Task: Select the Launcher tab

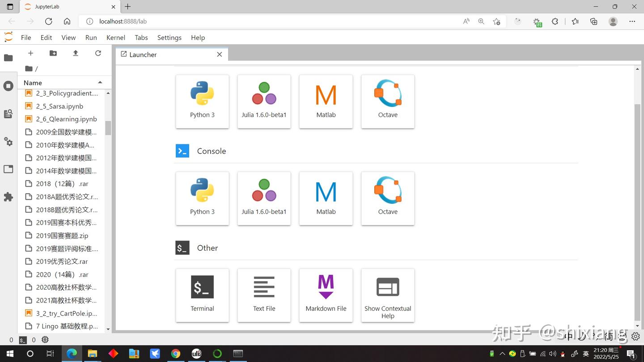Action: click(x=172, y=55)
